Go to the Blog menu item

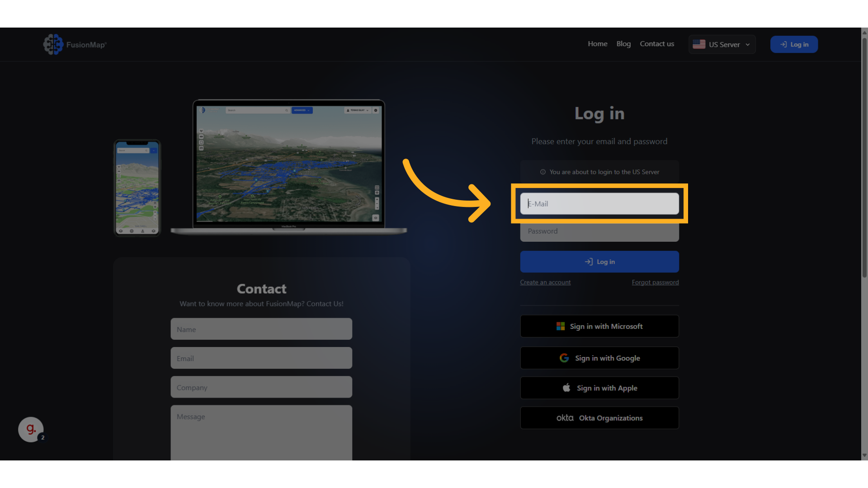[x=623, y=44]
